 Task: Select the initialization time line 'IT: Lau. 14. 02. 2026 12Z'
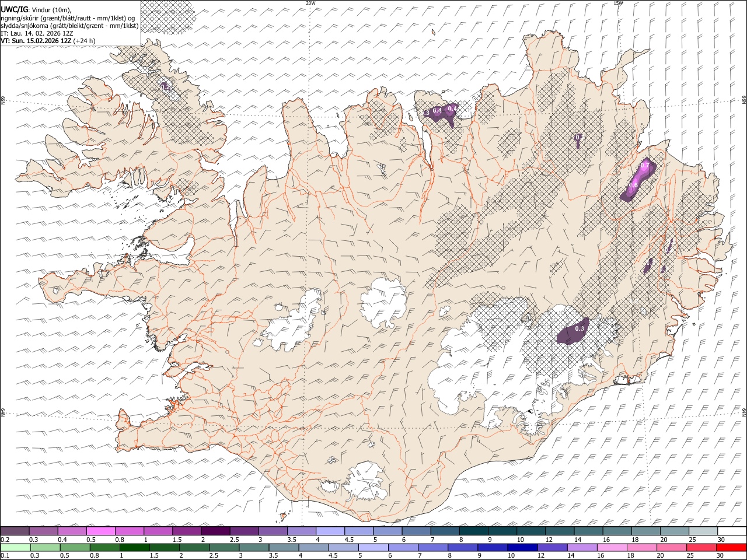click(37, 33)
